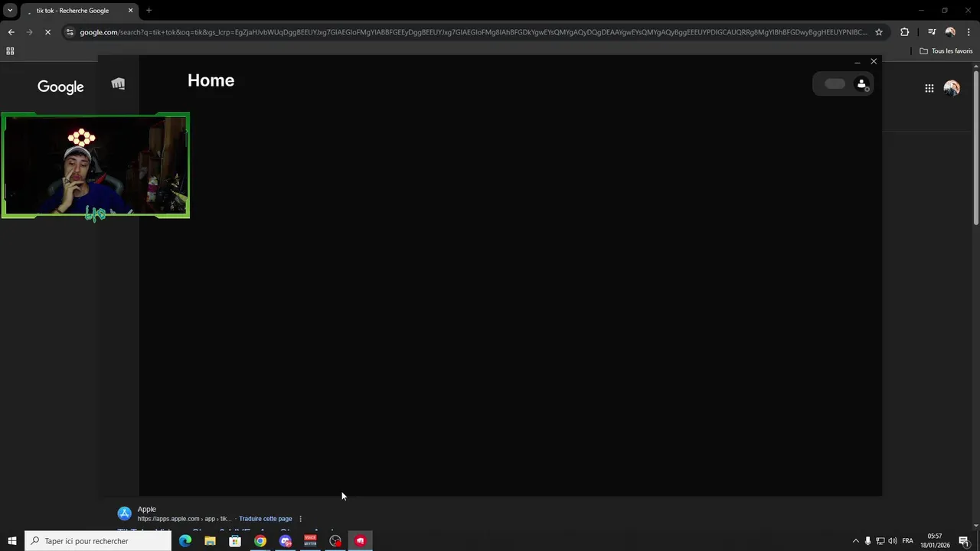Open Chrome three-dot menu
This screenshot has width=980, height=551.
(969, 32)
